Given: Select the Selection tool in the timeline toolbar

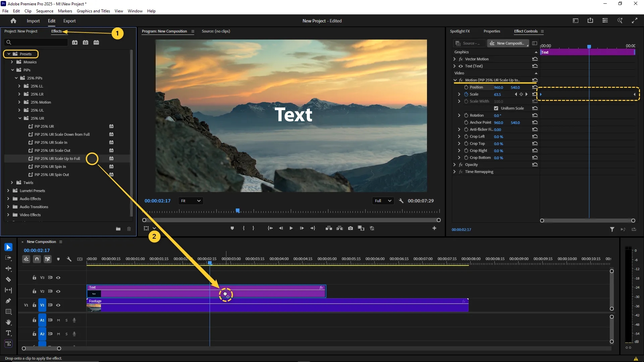Looking at the screenshot, I should [8, 247].
